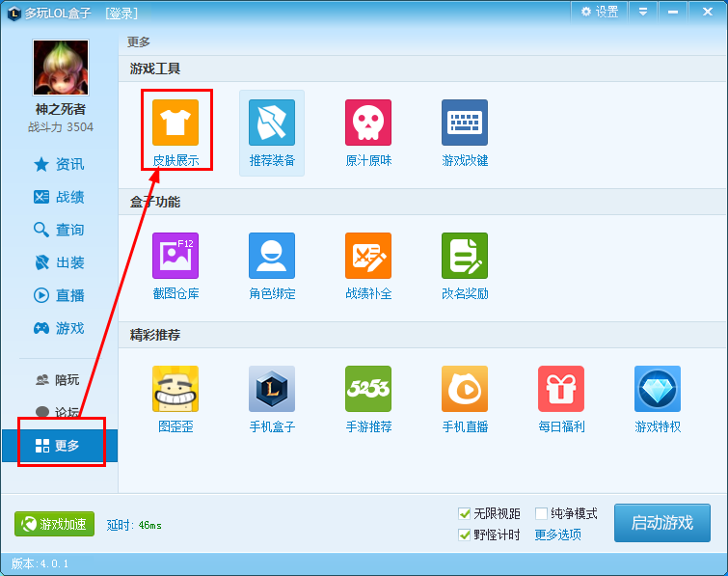Open the 查询 search section

[59, 230]
